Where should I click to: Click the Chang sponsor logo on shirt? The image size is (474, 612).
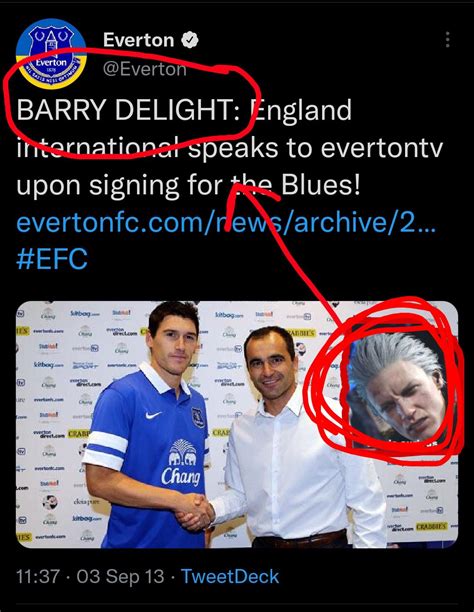pyautogui.click(x=181, y=463)
